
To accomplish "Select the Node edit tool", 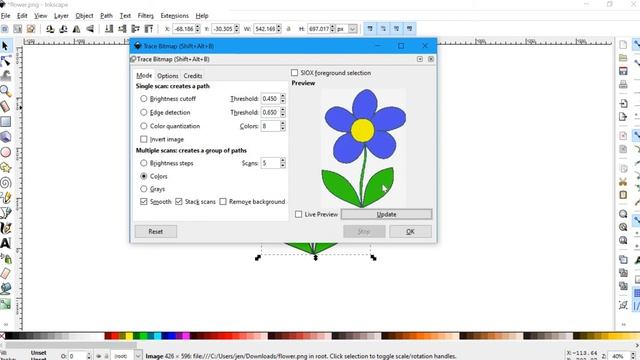I will point(5,61).
